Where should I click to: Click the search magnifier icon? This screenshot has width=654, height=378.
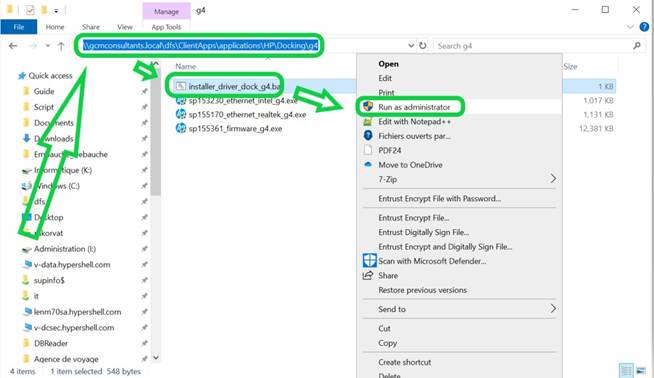(x=636, y=46)
